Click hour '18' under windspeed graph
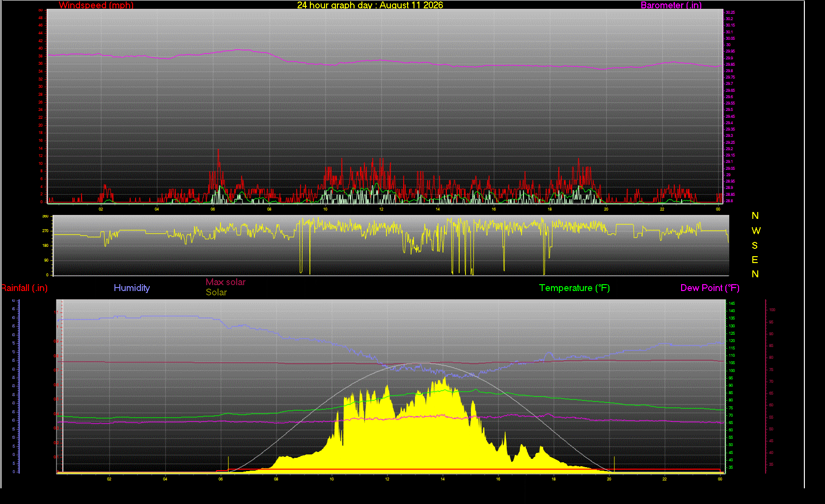Image resolution: width=825 pixels, height=504 pixels. 550,209
